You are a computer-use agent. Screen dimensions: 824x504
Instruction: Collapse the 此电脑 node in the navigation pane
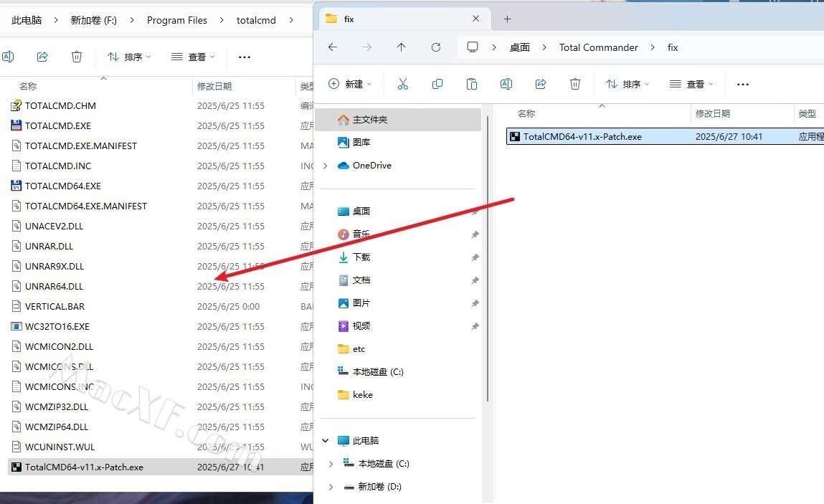326,440
